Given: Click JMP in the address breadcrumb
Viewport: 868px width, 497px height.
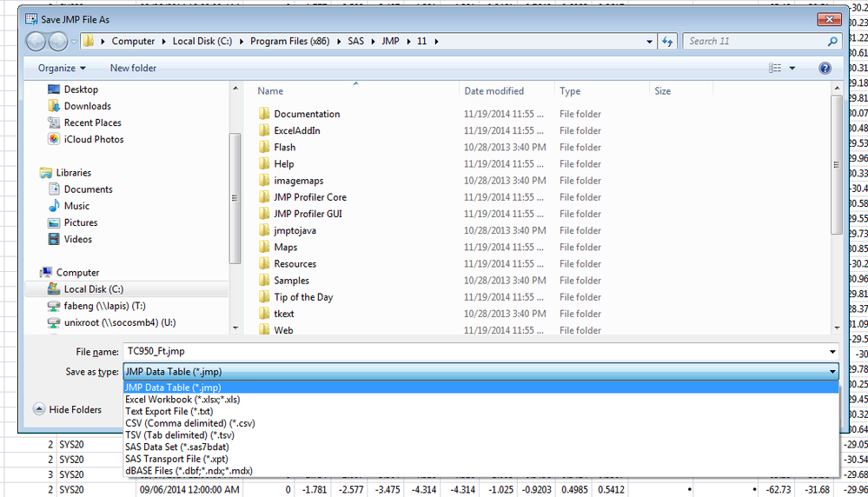Looking at the screenshot, I should (390, 42).
